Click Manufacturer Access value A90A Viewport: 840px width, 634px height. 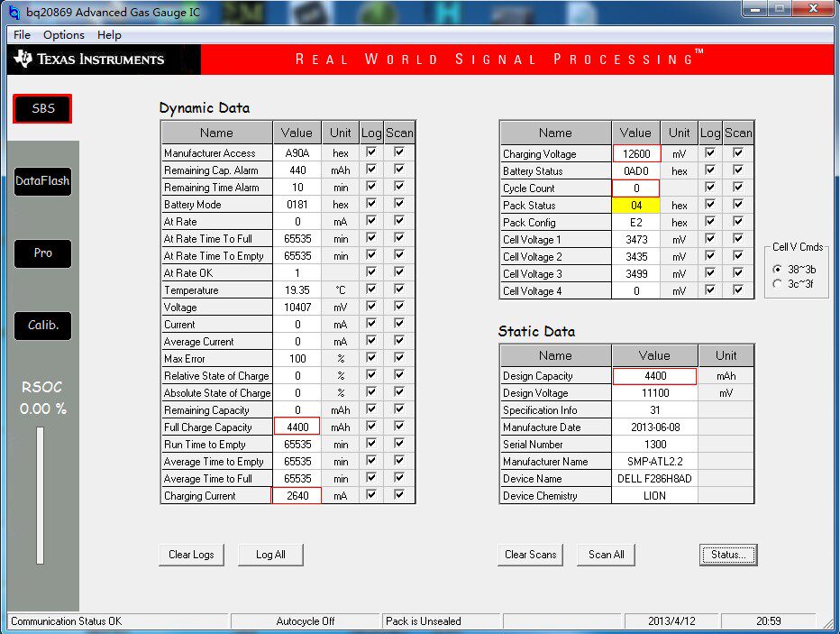click(x=297, y=153)
